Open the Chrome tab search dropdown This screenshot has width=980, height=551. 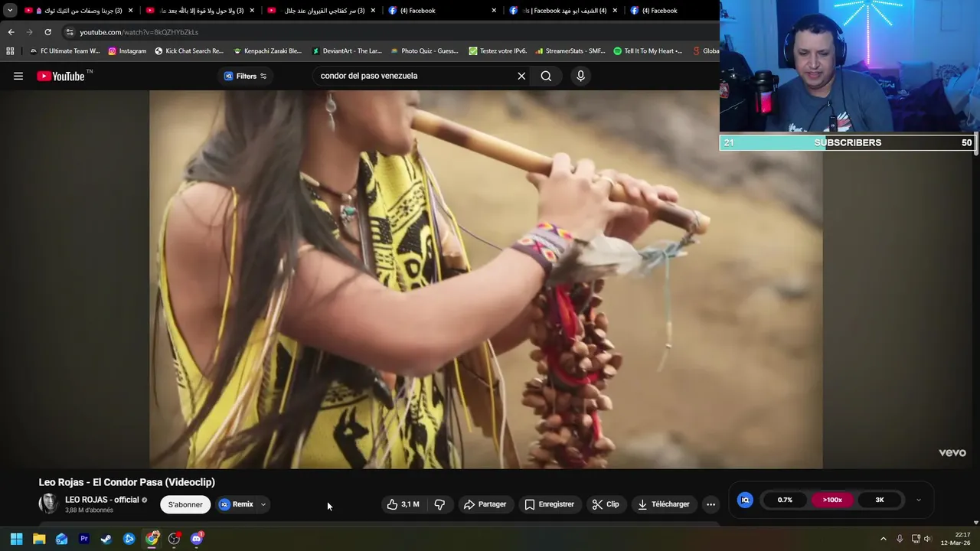[x=10, y=11]
